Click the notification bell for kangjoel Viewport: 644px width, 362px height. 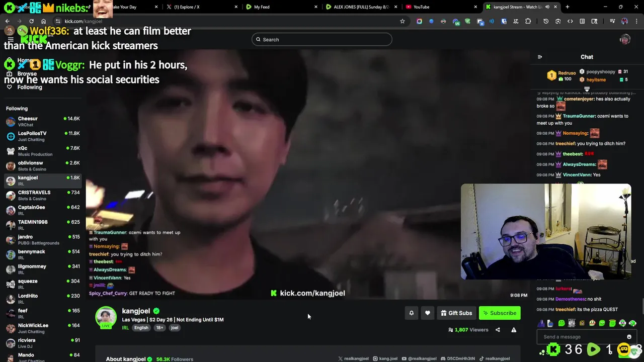pos(411,313)
